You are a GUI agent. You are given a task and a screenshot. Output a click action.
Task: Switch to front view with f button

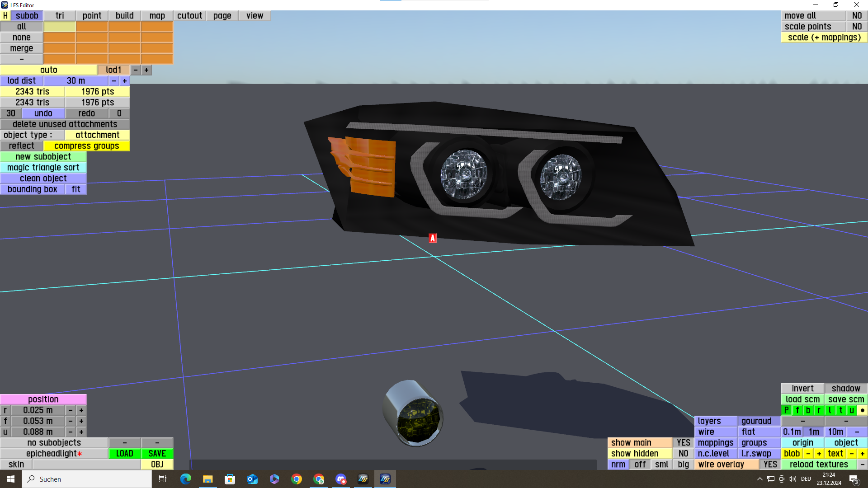click(797, 410)
